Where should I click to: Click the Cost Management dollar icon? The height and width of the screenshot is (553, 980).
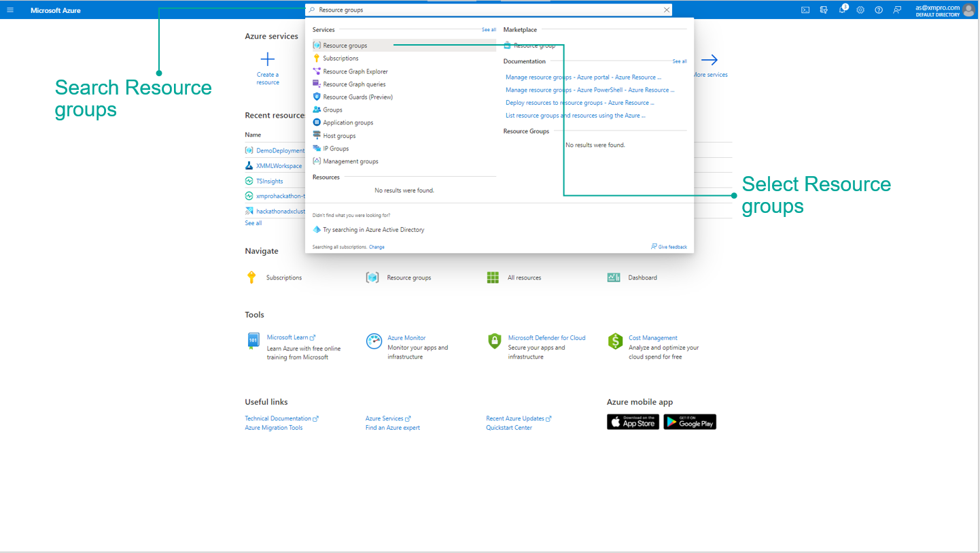(615, 341)
